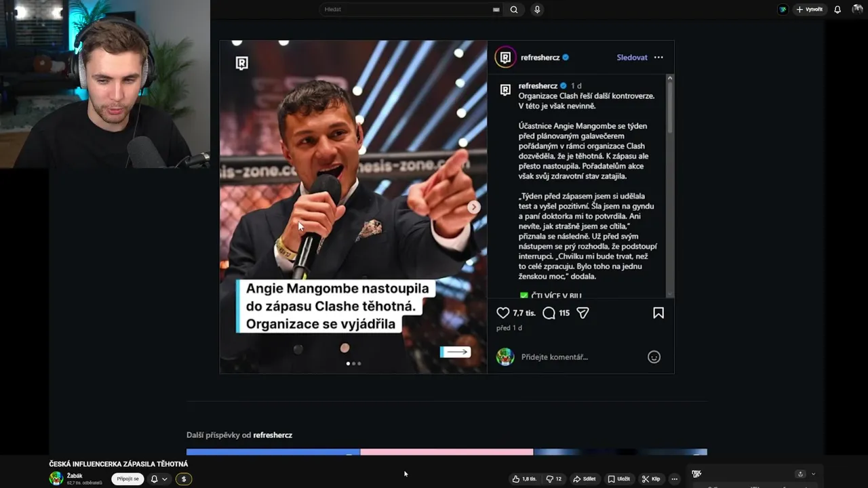Open the emoji picker smiley icon
Viewport: 868px width, 488px height.
point(654,357)
